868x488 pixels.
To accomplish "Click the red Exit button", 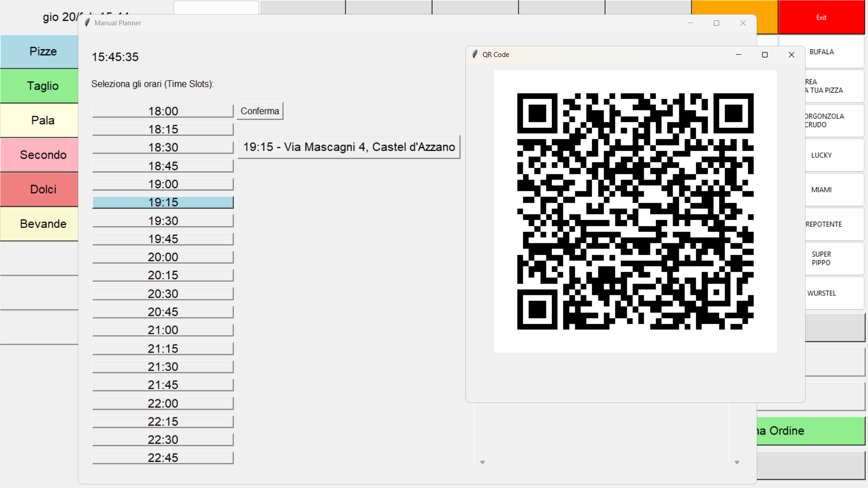I will coord(821,17).
